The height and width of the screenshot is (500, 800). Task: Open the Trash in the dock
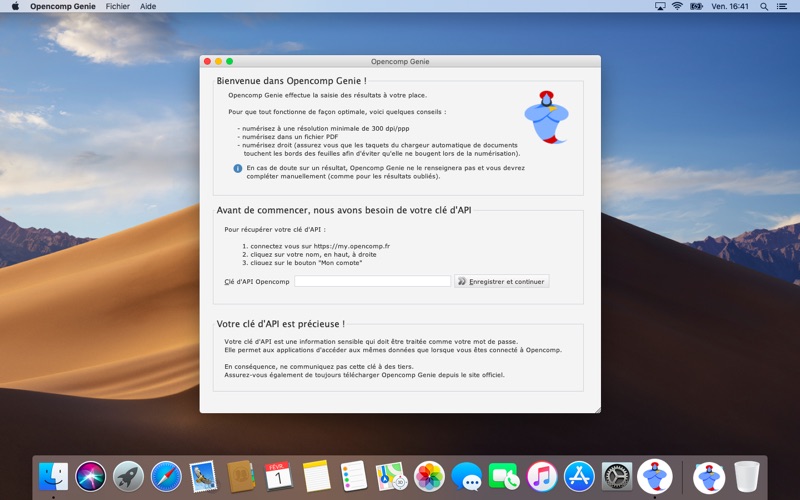pyautogui.click(x=747, y=477)
